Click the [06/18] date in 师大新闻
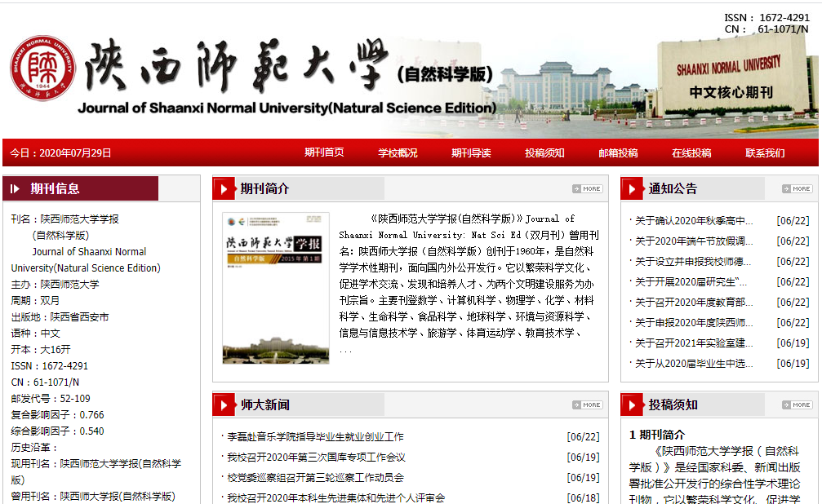822x504 pixels. (583, 497)
